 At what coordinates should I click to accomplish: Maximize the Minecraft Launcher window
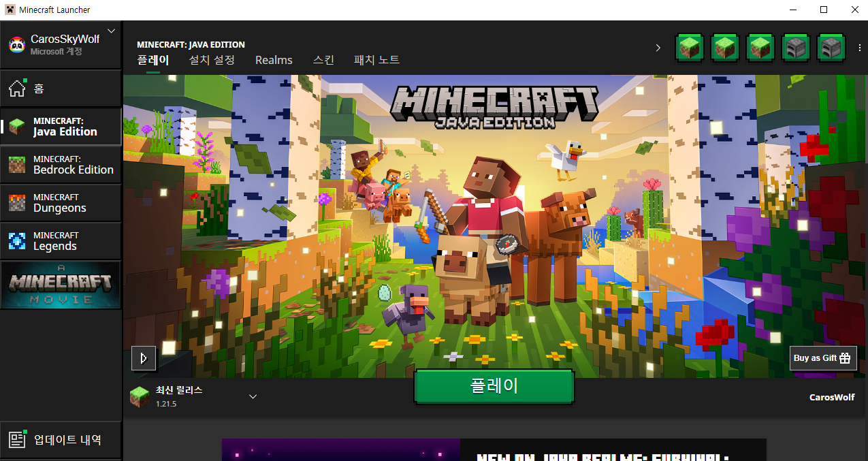tap(824, 10)
